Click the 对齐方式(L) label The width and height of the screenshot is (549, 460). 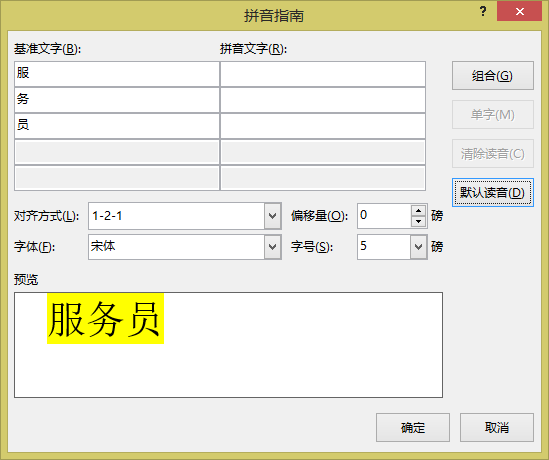point(47,216)
